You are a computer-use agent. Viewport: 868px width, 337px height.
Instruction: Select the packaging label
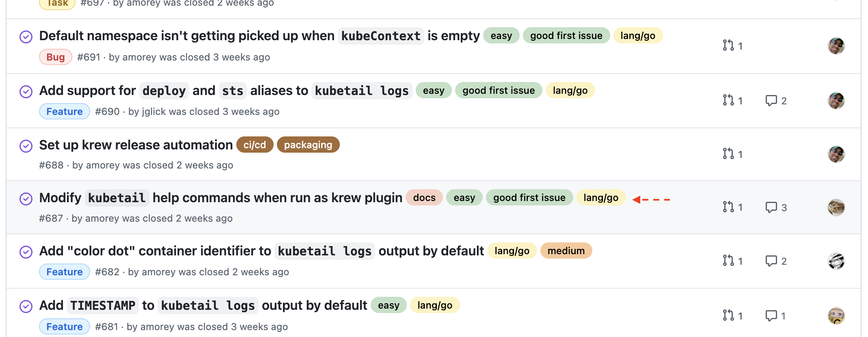[x=308, y=145]
